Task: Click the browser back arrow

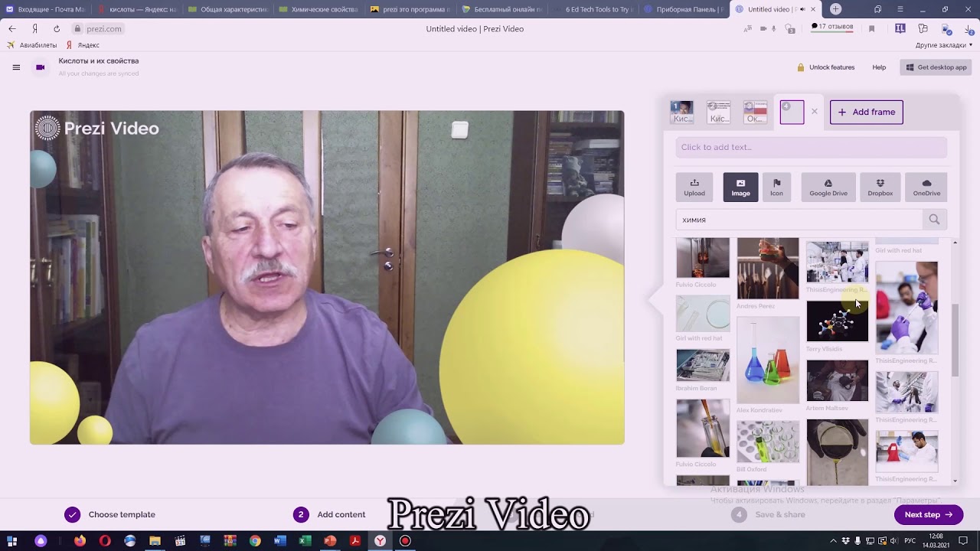Action: click(12, 28)
